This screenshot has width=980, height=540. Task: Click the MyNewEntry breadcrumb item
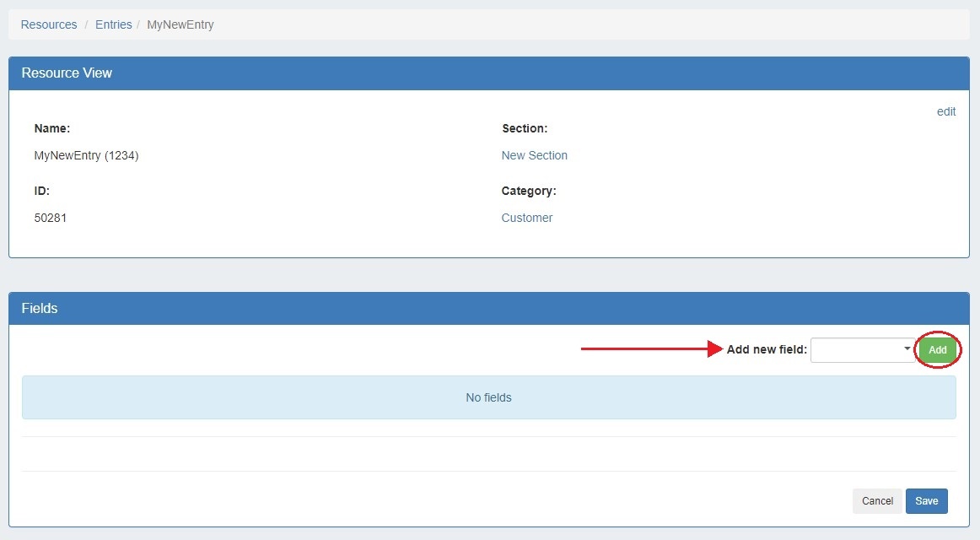click(x=180, y=24)
